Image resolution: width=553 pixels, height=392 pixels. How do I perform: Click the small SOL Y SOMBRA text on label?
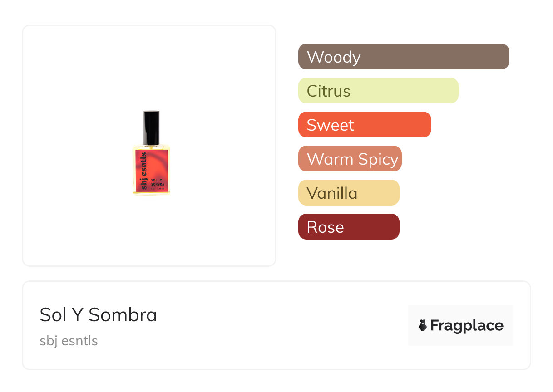click(x=158, y=182)
